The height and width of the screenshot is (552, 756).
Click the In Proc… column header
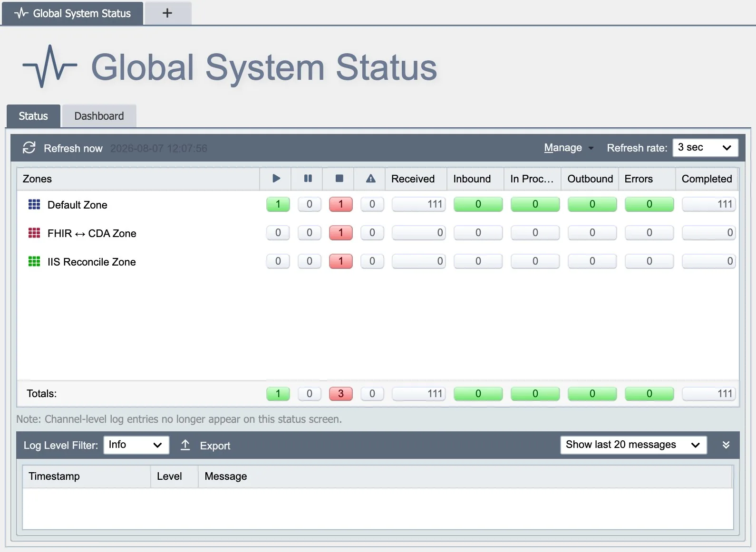(x=533, y=179)
